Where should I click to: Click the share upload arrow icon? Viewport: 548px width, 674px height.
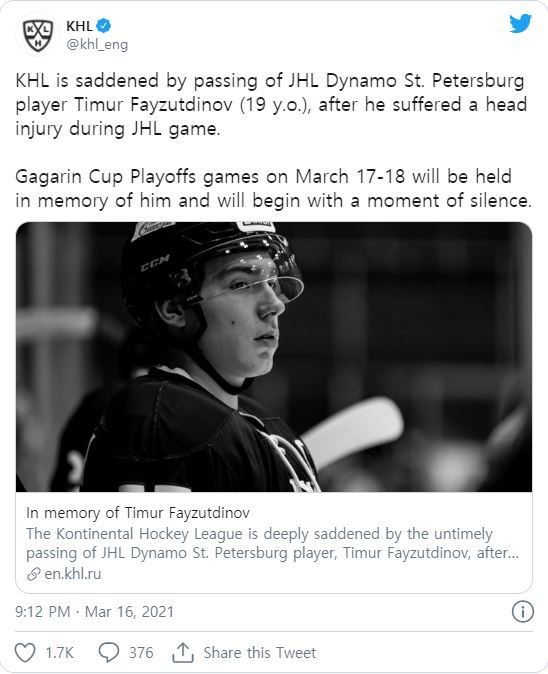coord(183,653)
